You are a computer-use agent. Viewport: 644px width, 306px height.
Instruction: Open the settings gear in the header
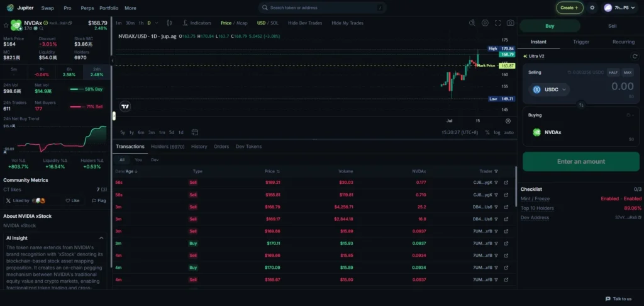(x=592, y=8)
